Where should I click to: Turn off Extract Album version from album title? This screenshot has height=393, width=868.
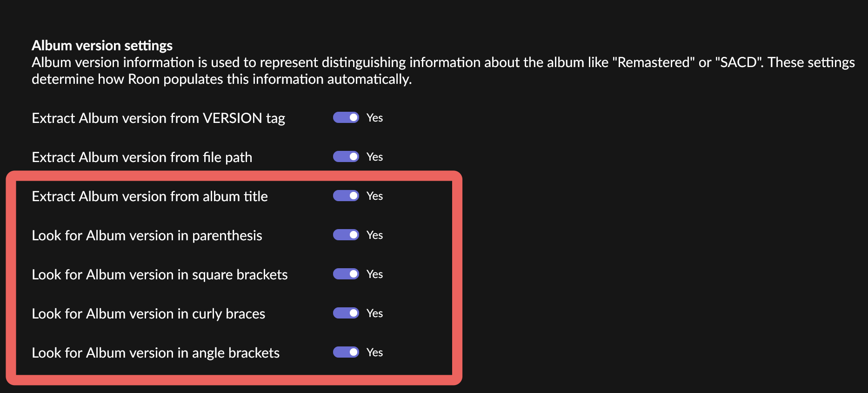346,196
